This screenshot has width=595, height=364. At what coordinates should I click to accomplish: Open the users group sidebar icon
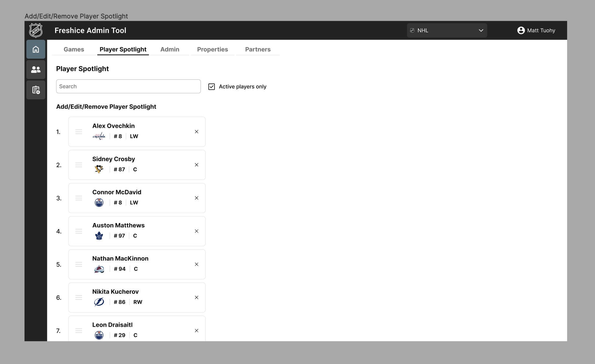(x=36, y=69)
